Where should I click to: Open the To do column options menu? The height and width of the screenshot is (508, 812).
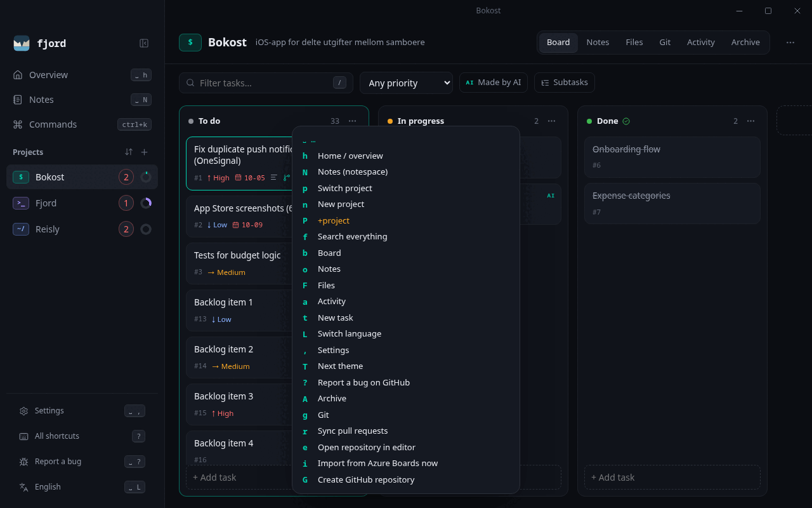[x=353, y=121]
